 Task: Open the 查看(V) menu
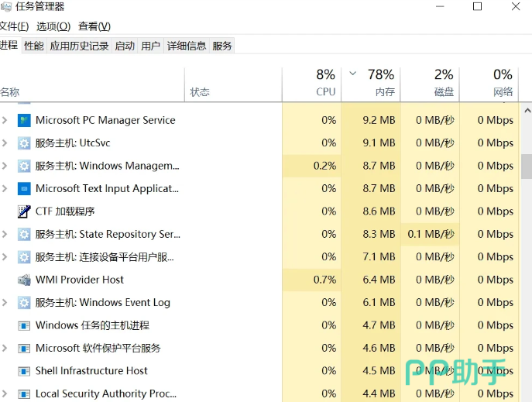coord(94,26)
